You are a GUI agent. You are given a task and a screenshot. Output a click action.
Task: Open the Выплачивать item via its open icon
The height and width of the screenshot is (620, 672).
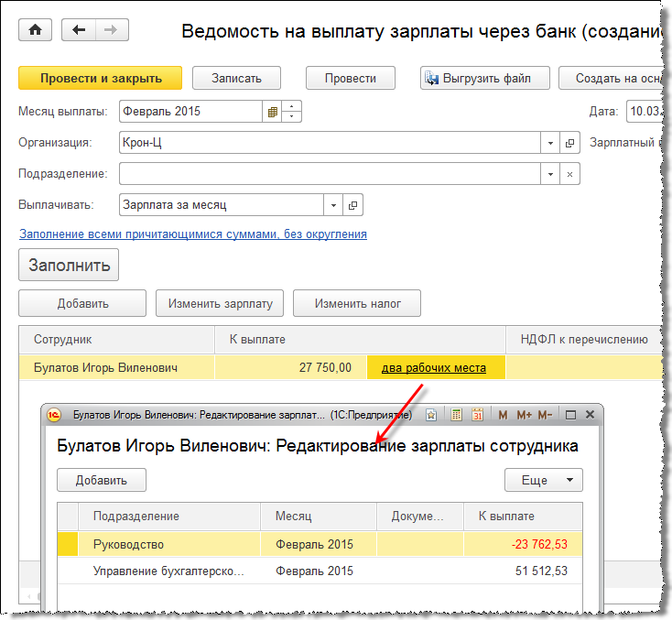353,205
